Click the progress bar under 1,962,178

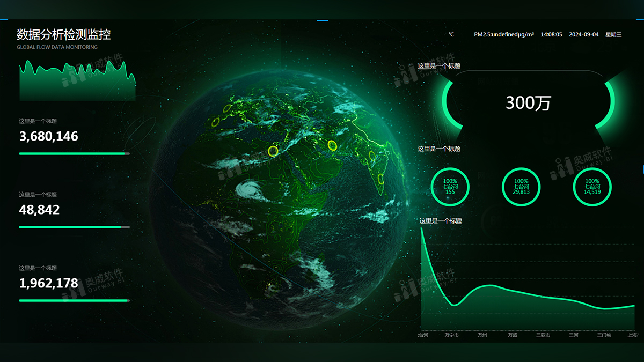click(75, 300)
